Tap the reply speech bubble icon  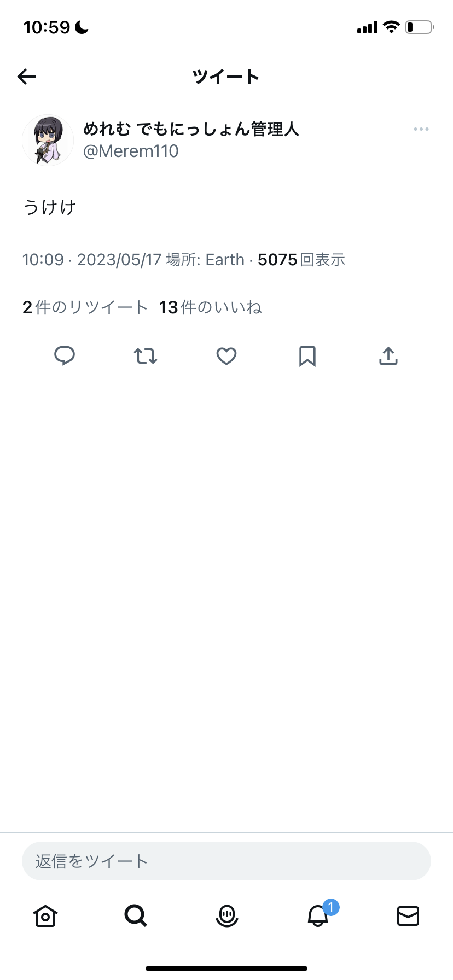tap(65, 356)
